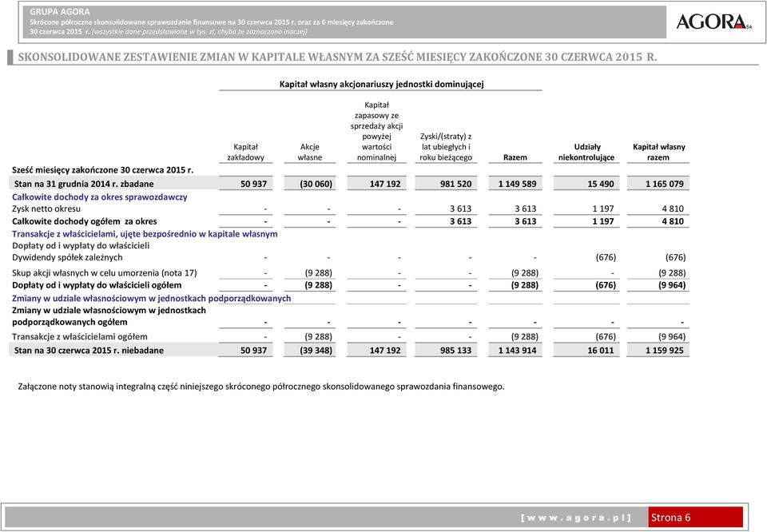
Task: Select '4 810' in the Zysk netto okresu row
Action: tap(673, 208)
